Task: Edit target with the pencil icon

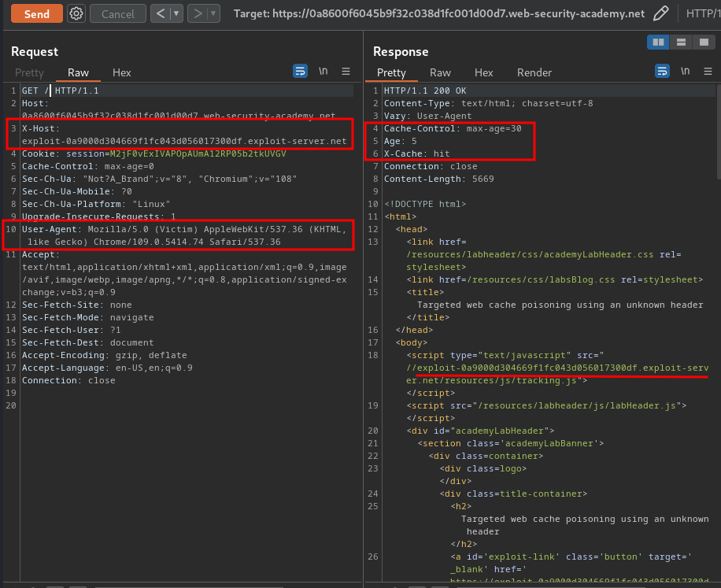Action: (x=660, y=14)
